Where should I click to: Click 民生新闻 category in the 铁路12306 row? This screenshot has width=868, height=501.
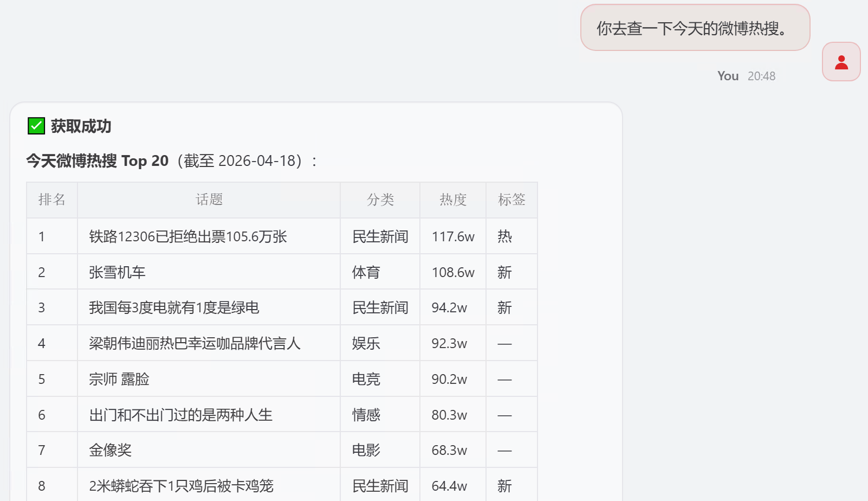click(x=380, y=236)
